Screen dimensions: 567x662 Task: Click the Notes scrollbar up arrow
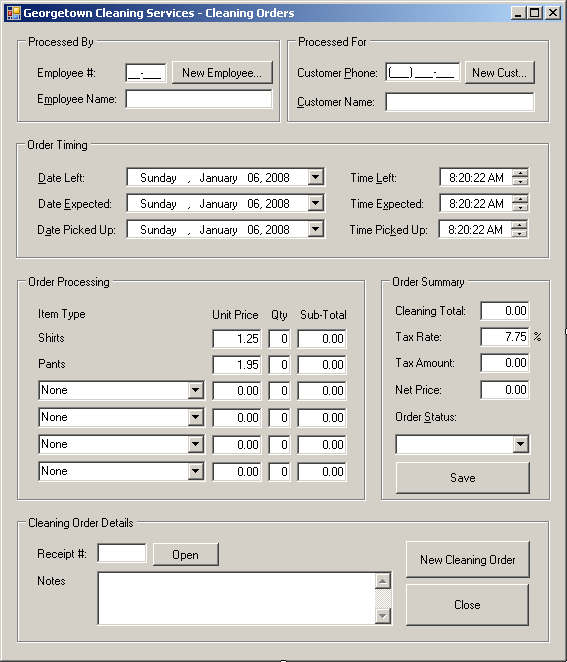[x=383, y=581]
